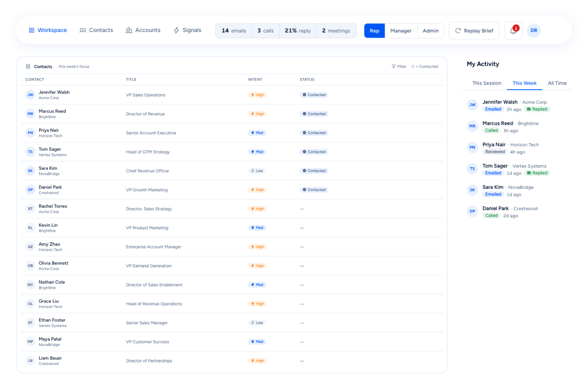
Task: Click Sara Kim's SK avatar in table
Action: (x=31, y=171)
